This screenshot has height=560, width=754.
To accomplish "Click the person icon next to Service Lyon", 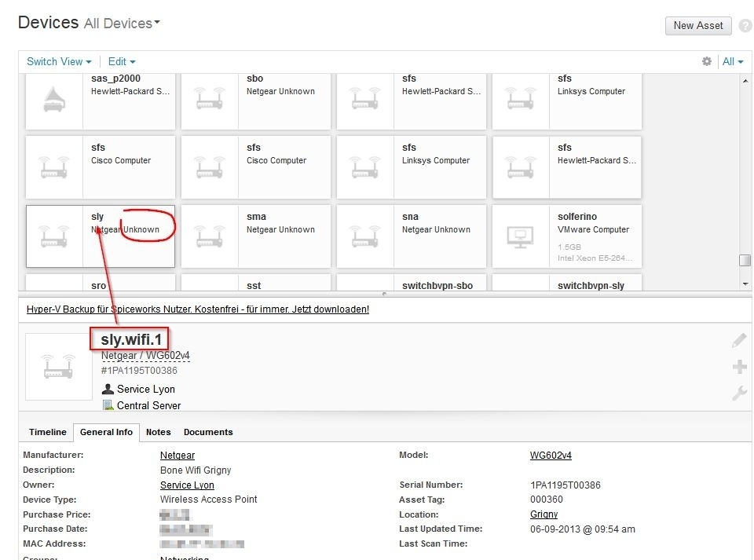I will point(107,389).
